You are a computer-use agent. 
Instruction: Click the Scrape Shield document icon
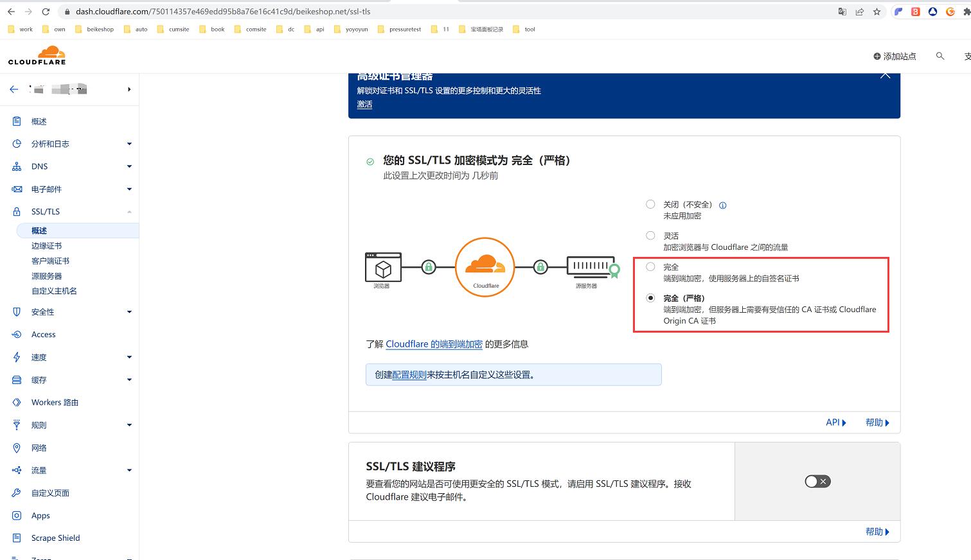point(17,538)
